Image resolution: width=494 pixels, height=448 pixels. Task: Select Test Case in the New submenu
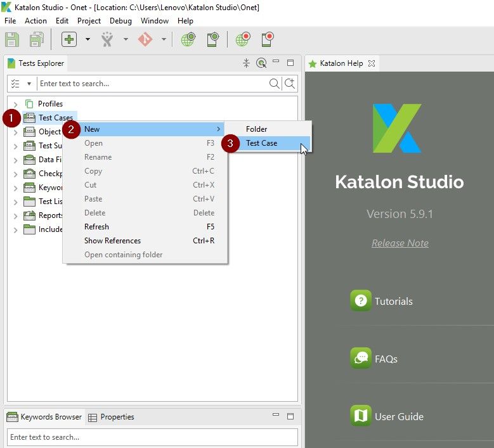tap(261, 143)
